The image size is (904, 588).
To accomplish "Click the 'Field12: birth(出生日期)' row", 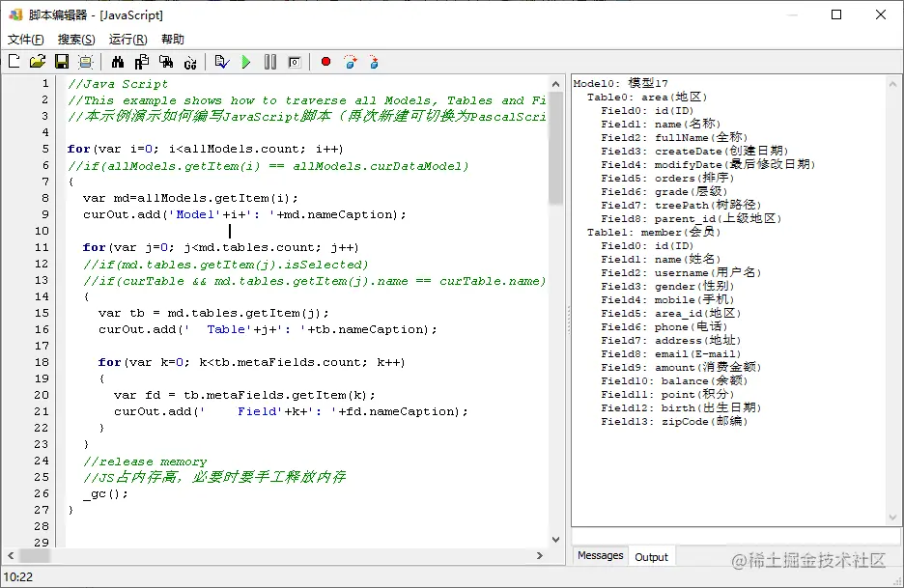I will click(x=681, y=407).
